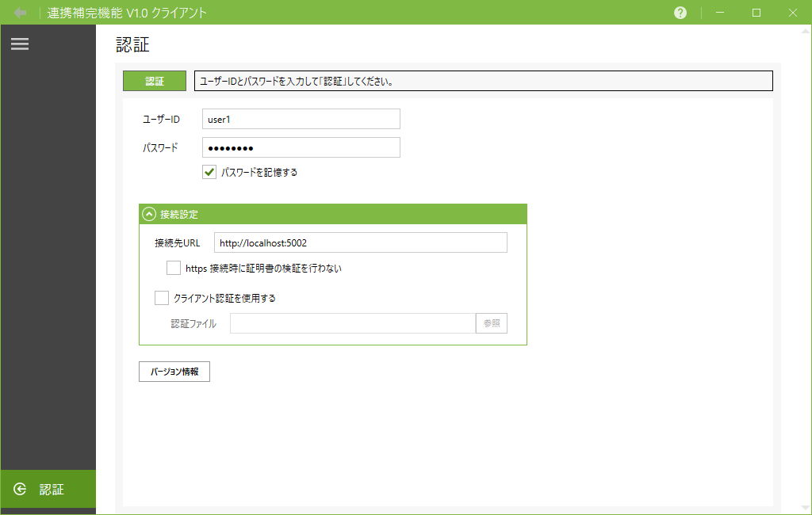Click the バージョン情報 button
This screenshot has width=812, height=515.
pyautogui.click(x=174, y=371)
